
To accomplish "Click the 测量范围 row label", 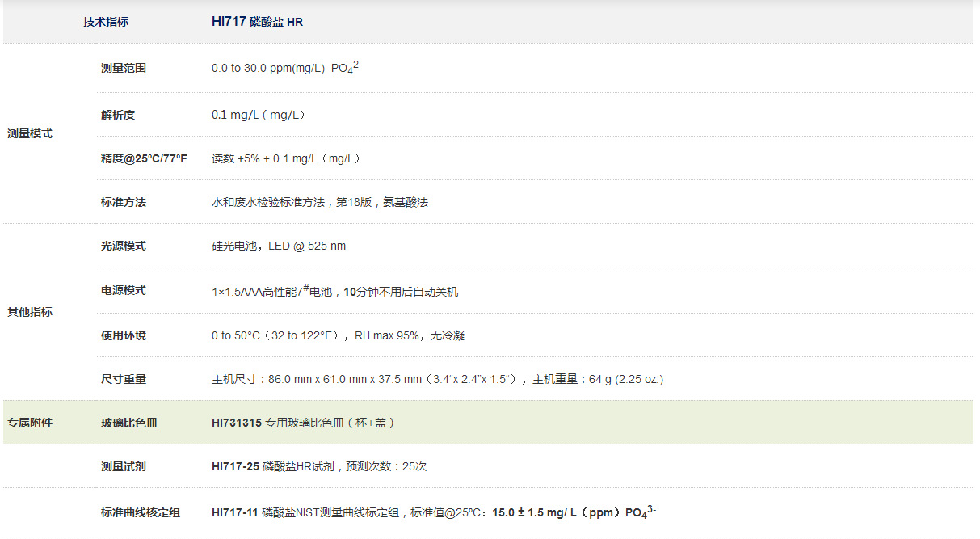I will (124, 69).
